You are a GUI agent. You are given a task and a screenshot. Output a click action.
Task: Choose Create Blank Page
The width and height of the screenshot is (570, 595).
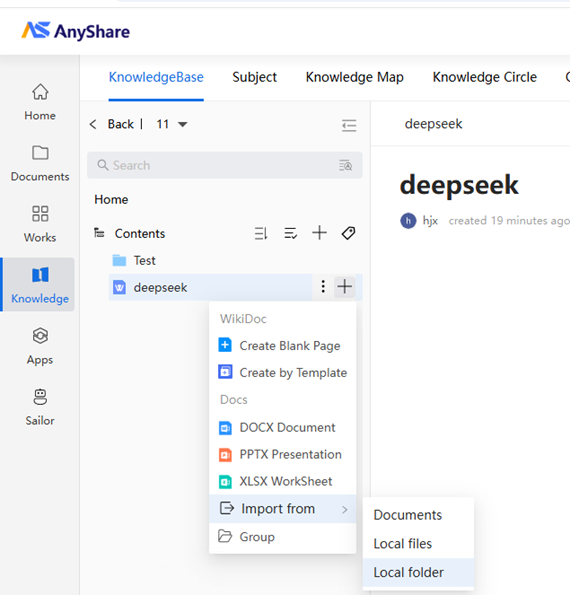click(282, 346)
